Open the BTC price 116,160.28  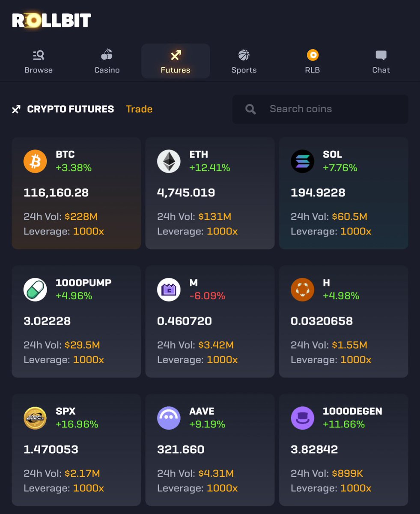pos(56,193)
